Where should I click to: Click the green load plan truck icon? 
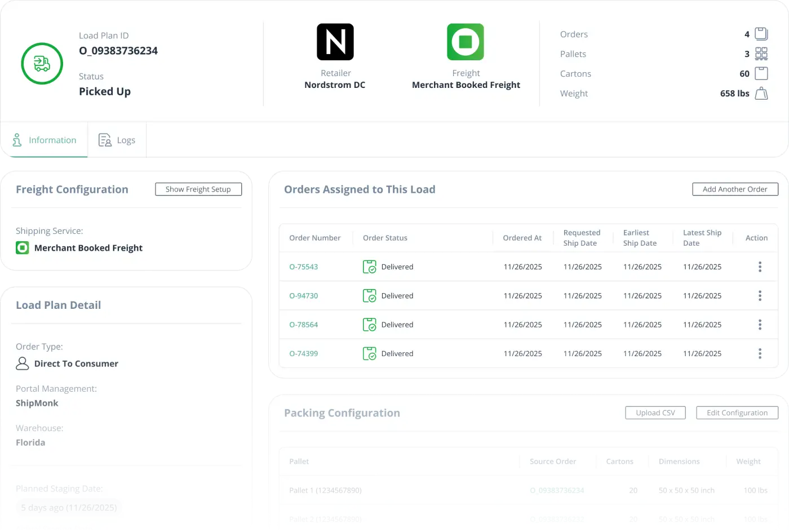(x=42, y=64)
